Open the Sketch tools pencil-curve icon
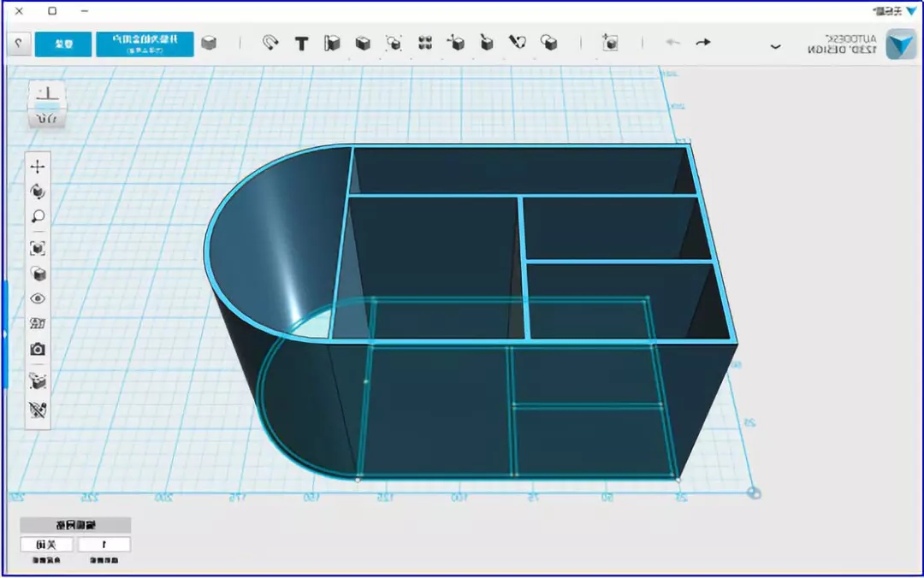This screenshot has height=578, width=924. click(517, 43)
